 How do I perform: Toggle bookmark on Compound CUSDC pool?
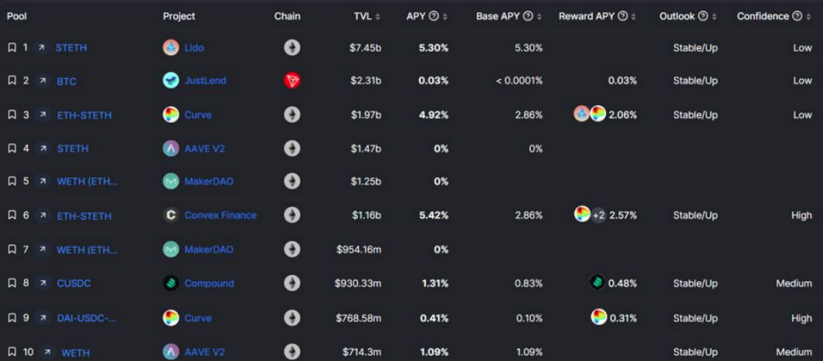point(12,283)
